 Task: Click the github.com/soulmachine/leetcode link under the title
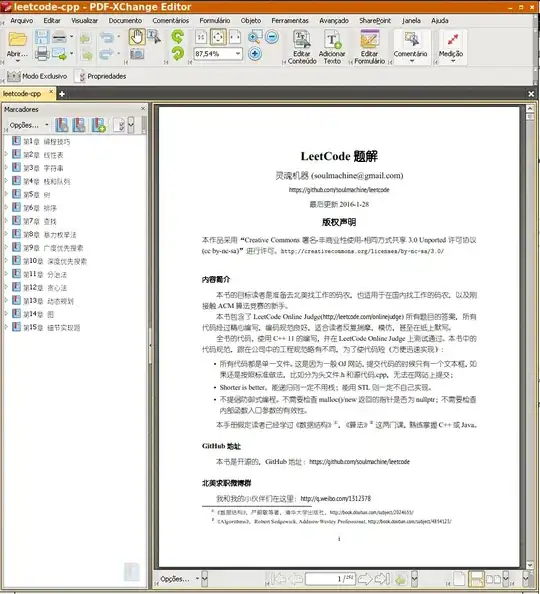coord(339,190)
